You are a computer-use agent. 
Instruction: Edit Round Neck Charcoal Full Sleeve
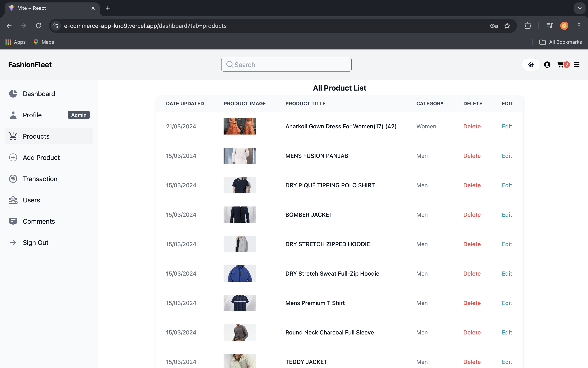click(x=507, y=332)
